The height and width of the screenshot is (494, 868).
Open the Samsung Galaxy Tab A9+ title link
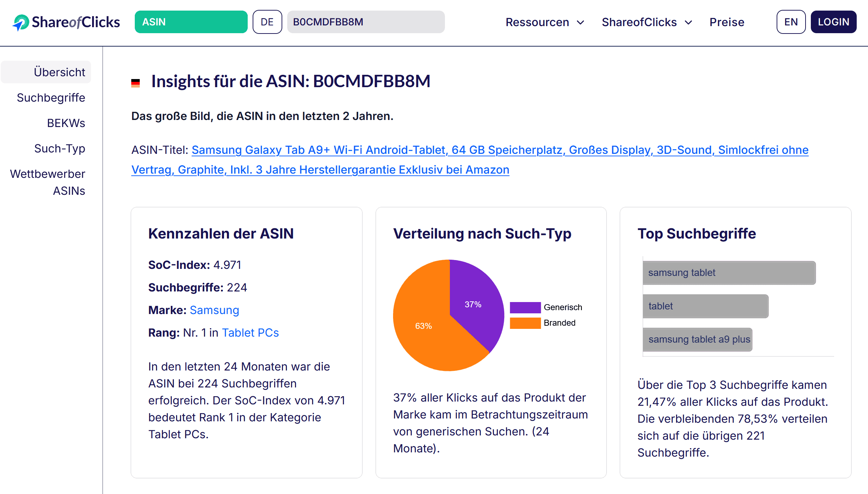pyautogui.click(x=470, y=160)
